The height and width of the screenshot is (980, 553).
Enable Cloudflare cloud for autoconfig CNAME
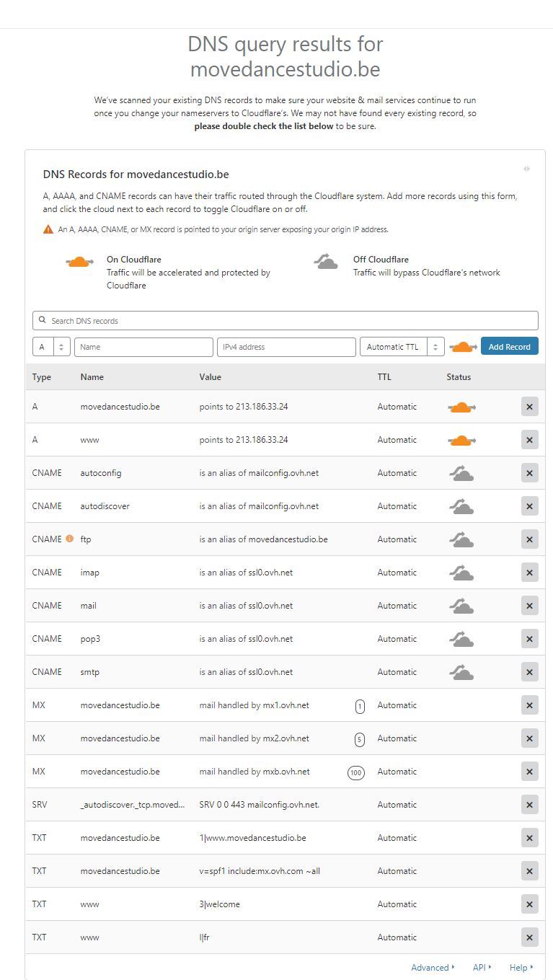pyautogui.click(x=461, y=474)
